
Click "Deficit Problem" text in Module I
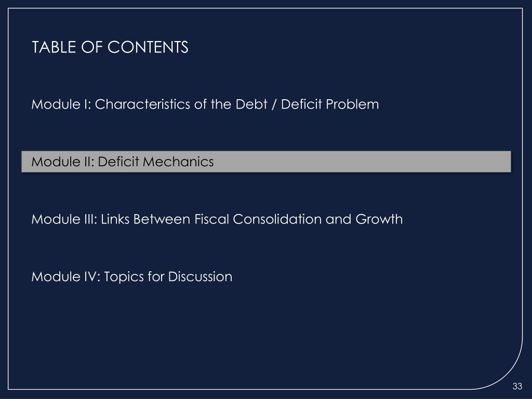point(330,104)
